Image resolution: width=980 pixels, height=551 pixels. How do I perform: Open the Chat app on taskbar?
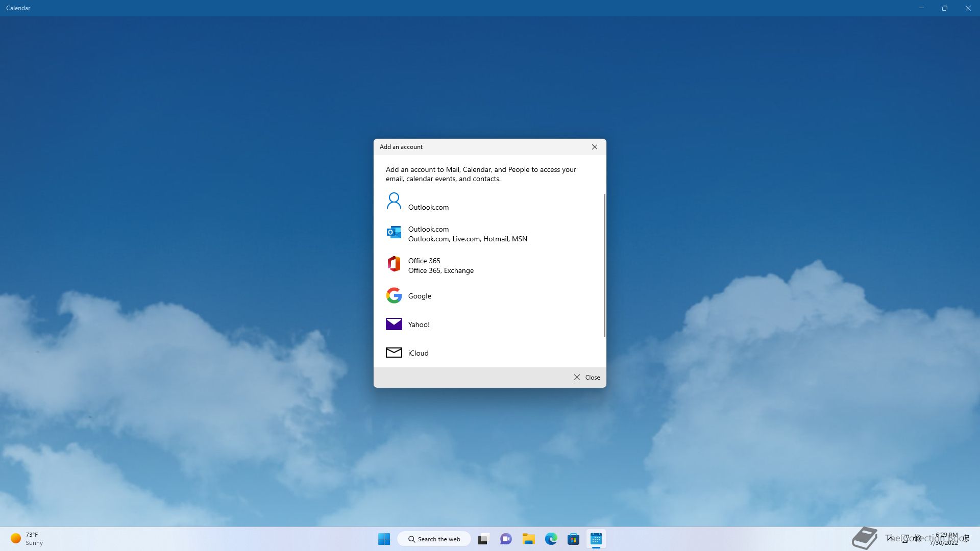(x=506, y=539)
